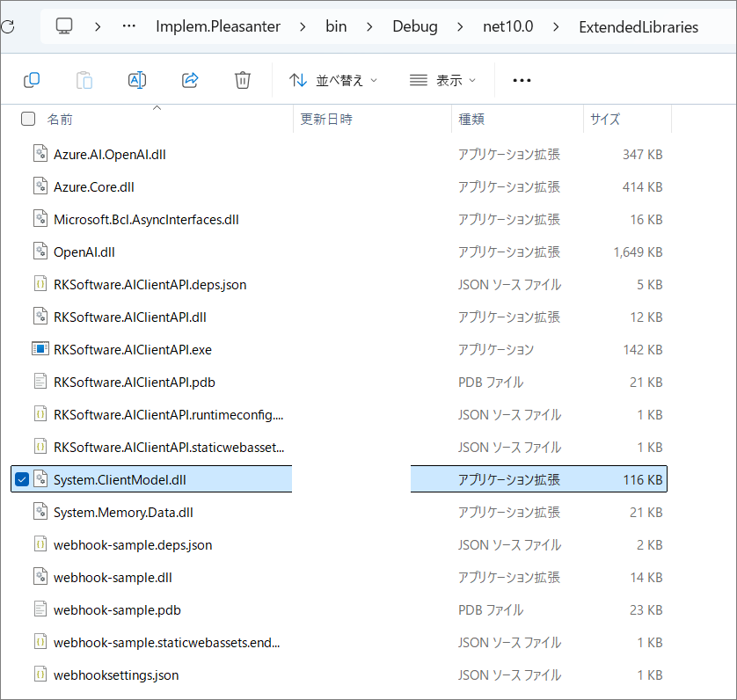
Task: Click the webhook-sample.deps.json file icon
Action: [40, 544]
